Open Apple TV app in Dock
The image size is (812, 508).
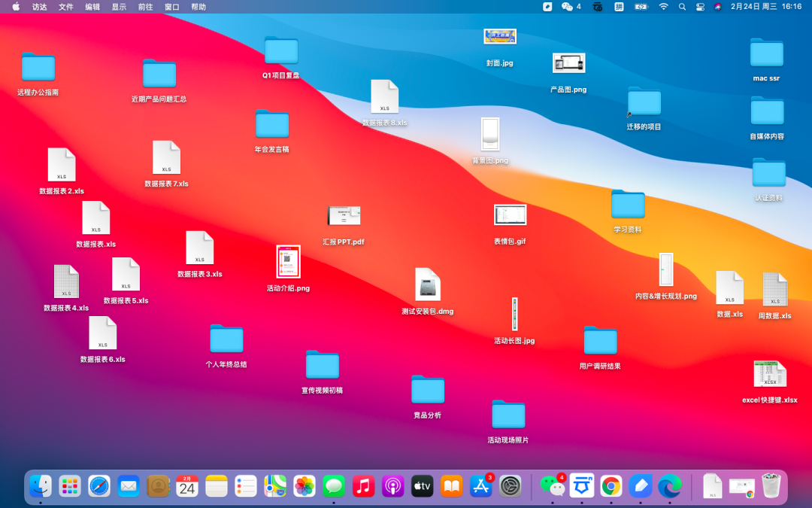tap(422, 486)
